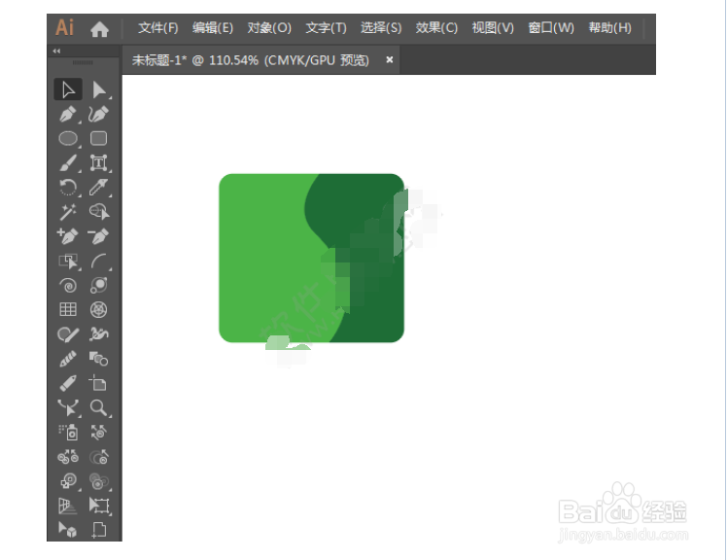Open the 选择(S) menu
728x560 pixels.
[x=381, y=28]
